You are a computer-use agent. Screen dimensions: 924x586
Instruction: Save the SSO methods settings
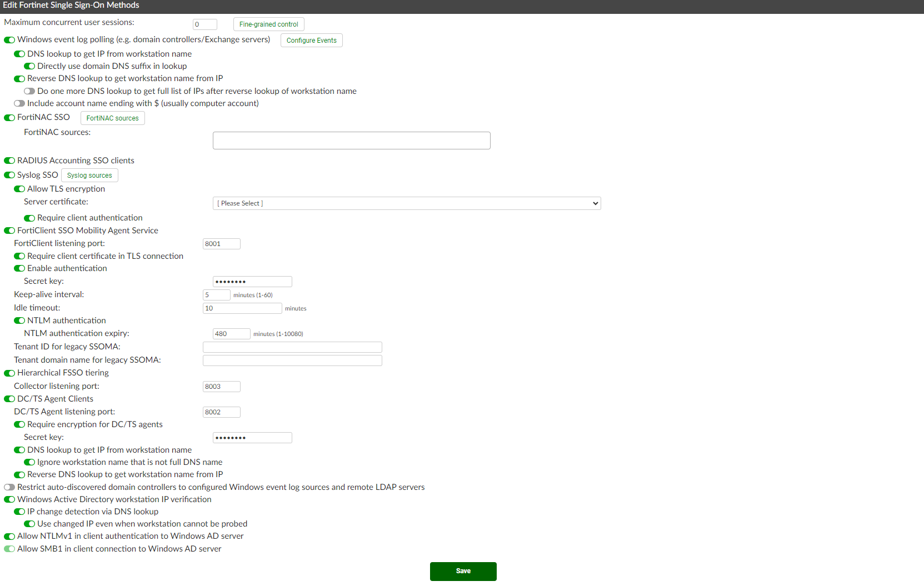pos(463,572)
